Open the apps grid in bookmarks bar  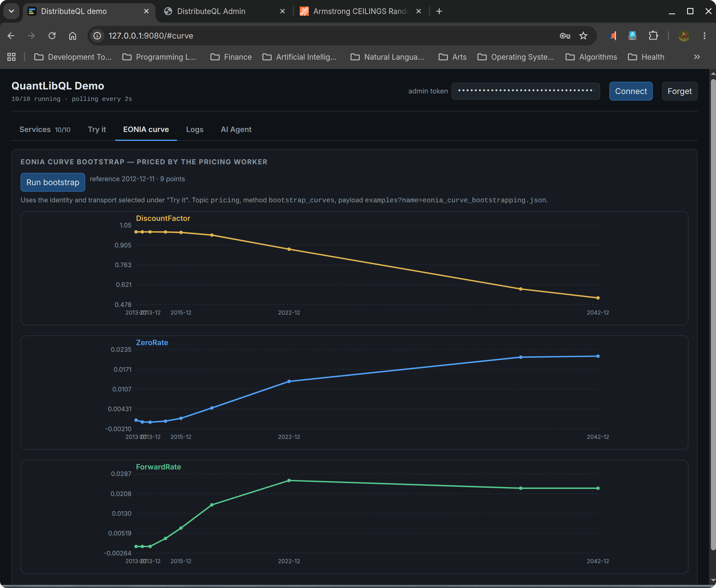point(11,57)
